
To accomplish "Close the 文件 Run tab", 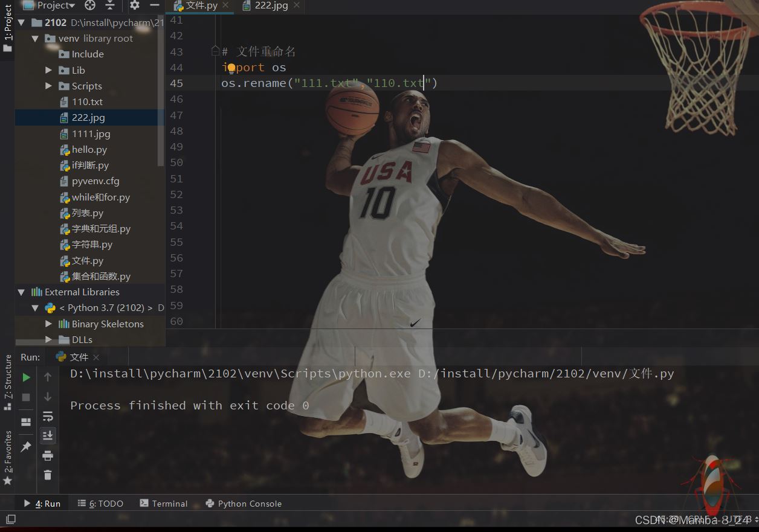I will (96, 357).
